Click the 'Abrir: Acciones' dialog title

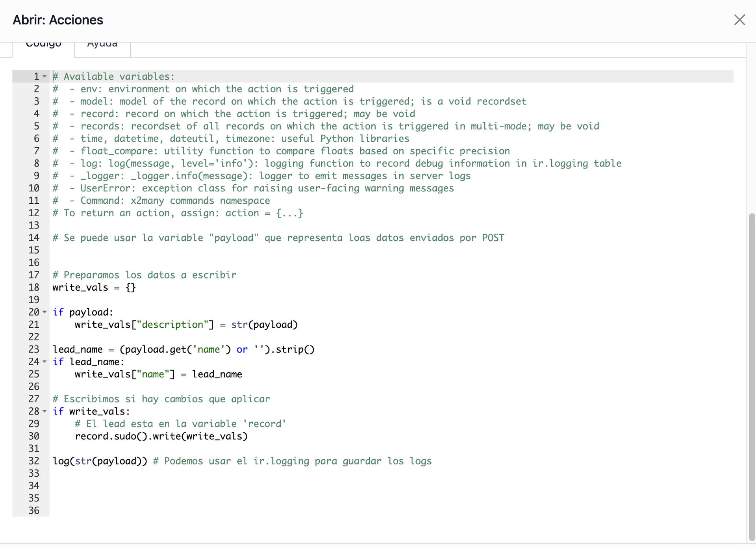(x=58, y=20)
